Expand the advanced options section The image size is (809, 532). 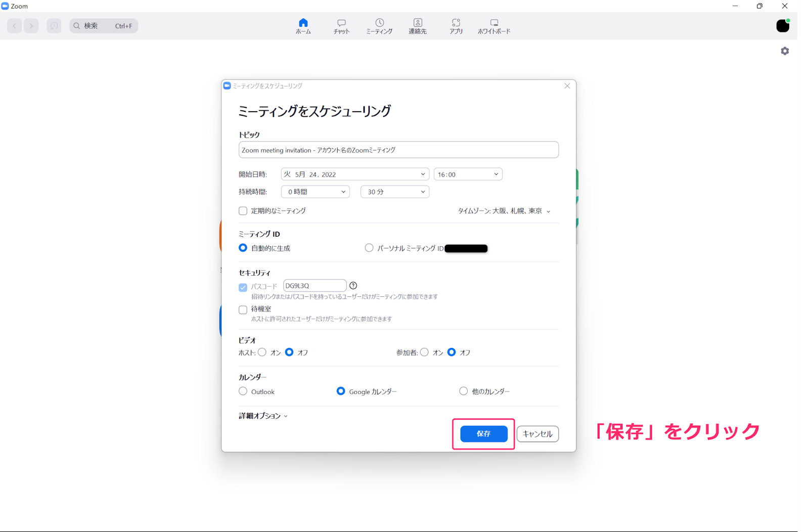(263, 416)
